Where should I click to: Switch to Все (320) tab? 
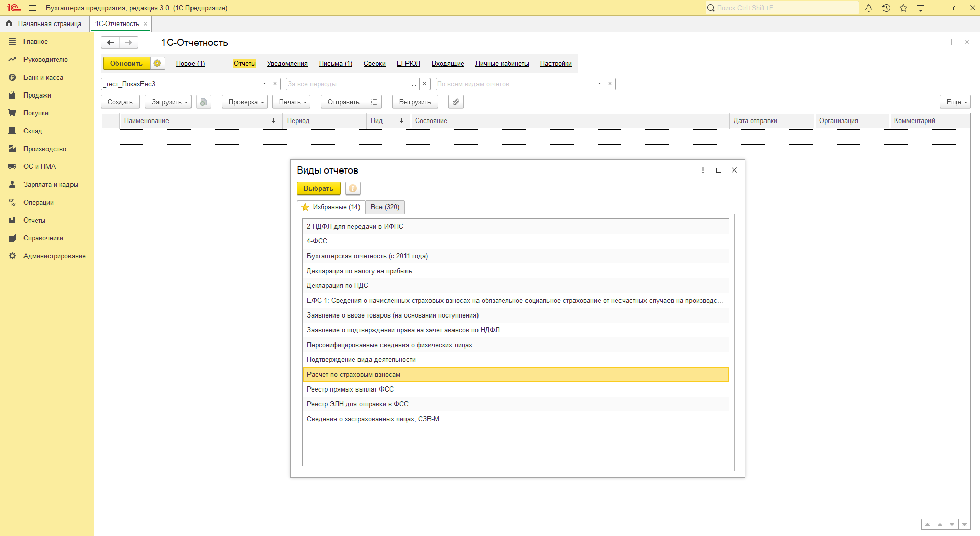385,207
